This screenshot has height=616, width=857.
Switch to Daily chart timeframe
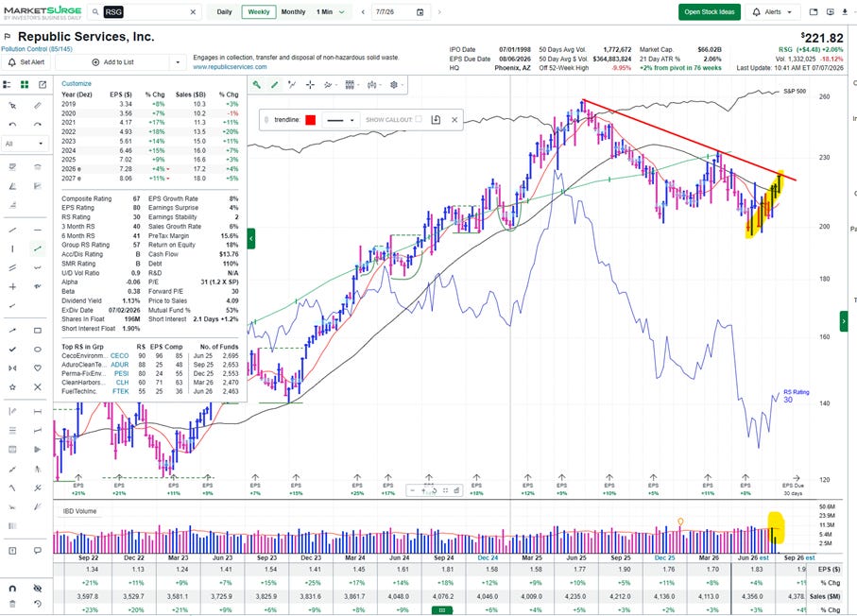pos(224,12)
